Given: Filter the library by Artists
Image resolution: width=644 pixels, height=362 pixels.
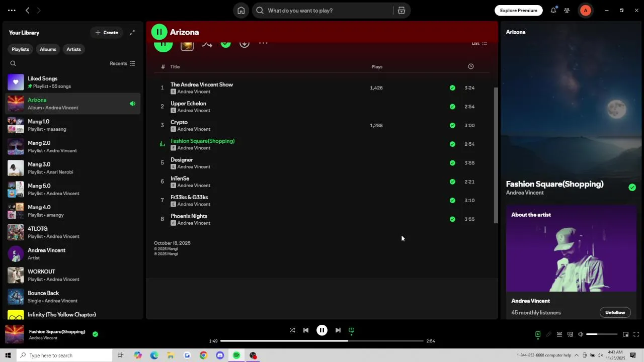Looking at the screenshot, I should coord(73,49).
